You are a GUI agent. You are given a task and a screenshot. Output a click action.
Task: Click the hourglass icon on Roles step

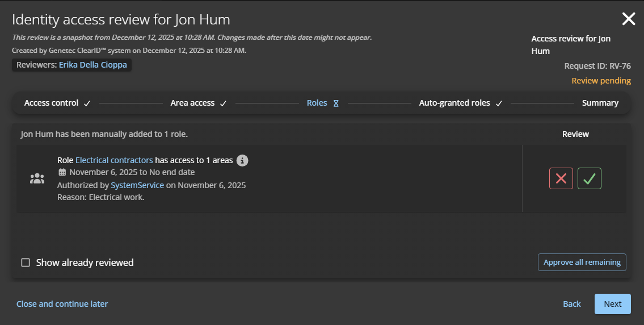click(x=336, y=103)
